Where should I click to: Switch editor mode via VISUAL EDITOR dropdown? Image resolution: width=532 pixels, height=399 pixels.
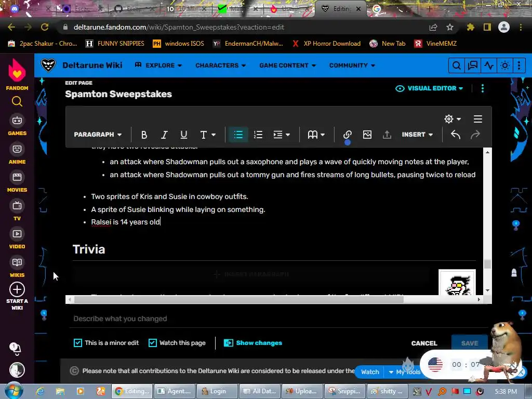click(x=429, y=88)
